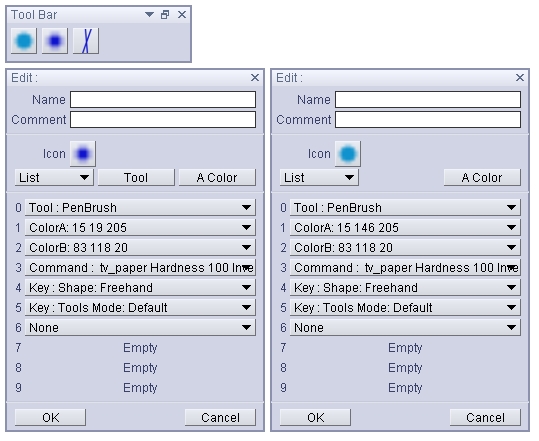This screenshot has width=539, height=441.
Task: Expand the left Key : Shape: Freehand dropdown
Action: [x=140, y=287]
